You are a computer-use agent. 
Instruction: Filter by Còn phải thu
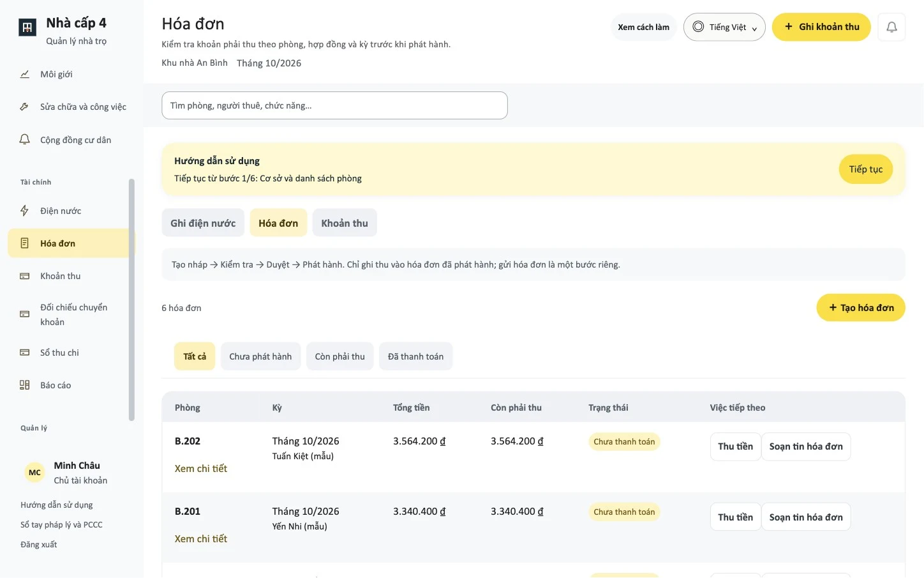coord(340,356)
